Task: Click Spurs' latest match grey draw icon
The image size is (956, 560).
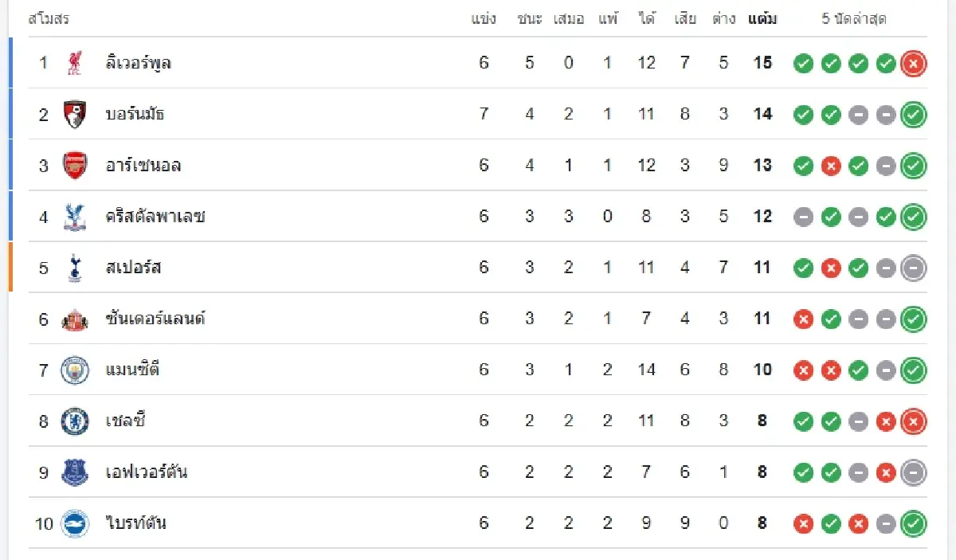Action: point(913,268)
